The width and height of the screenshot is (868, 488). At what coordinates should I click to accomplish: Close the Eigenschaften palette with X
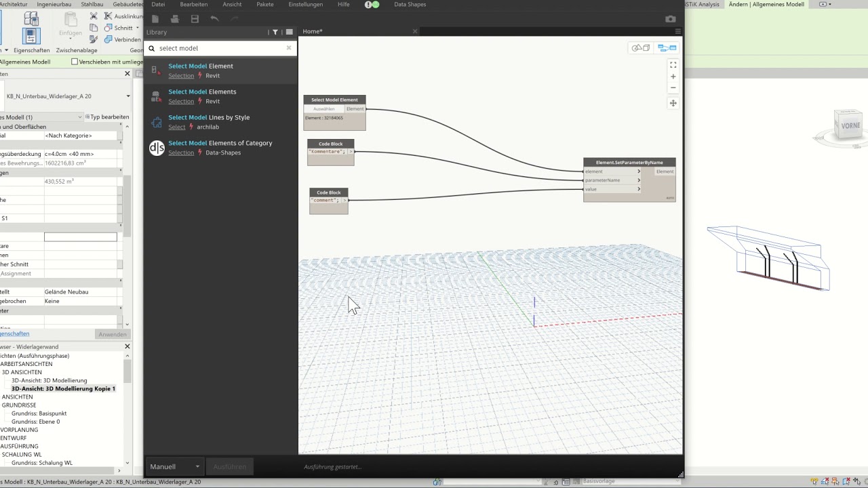(x=127, y=73)
